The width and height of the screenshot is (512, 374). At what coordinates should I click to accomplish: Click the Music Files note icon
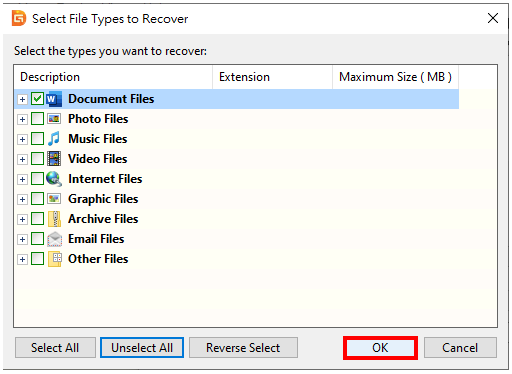point(54,139)
